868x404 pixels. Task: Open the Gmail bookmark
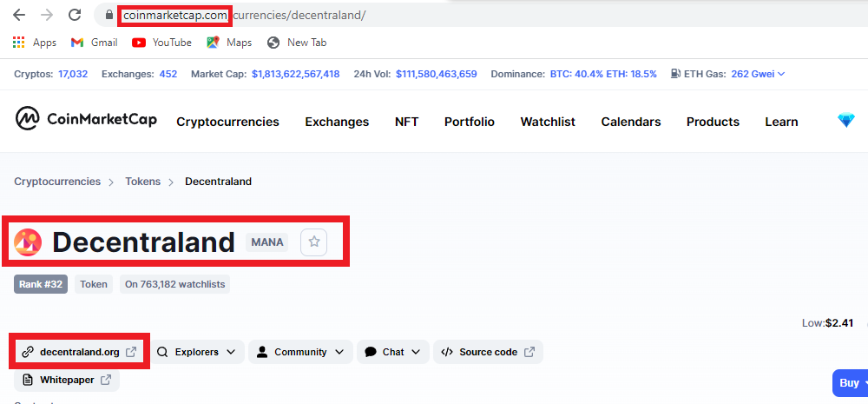(94, 43)
